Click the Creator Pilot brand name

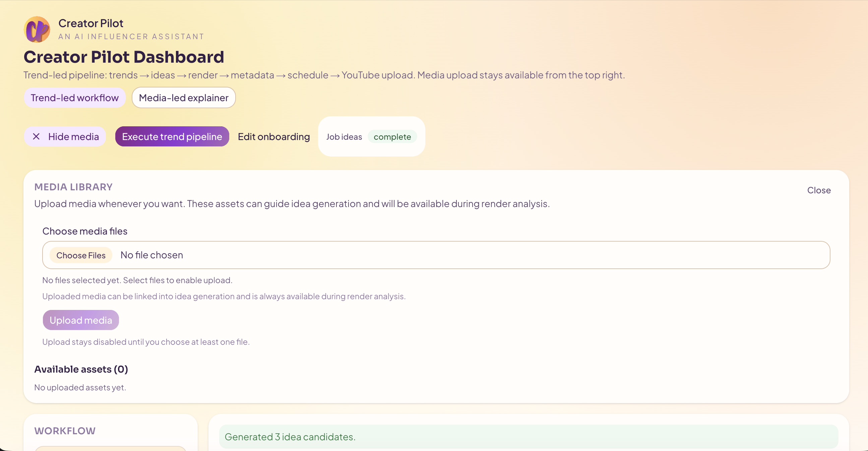click(90, 23)
